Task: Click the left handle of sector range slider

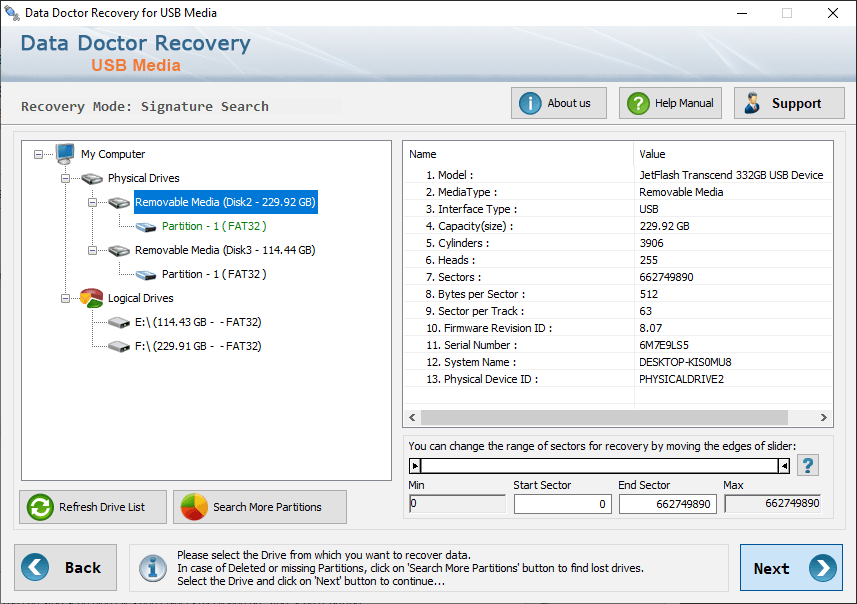Action: pyautogui.click(x=415, y=466)
